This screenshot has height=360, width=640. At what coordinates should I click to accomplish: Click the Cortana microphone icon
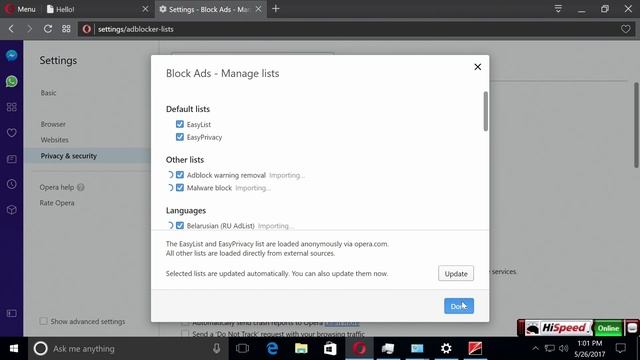(216, 349)
